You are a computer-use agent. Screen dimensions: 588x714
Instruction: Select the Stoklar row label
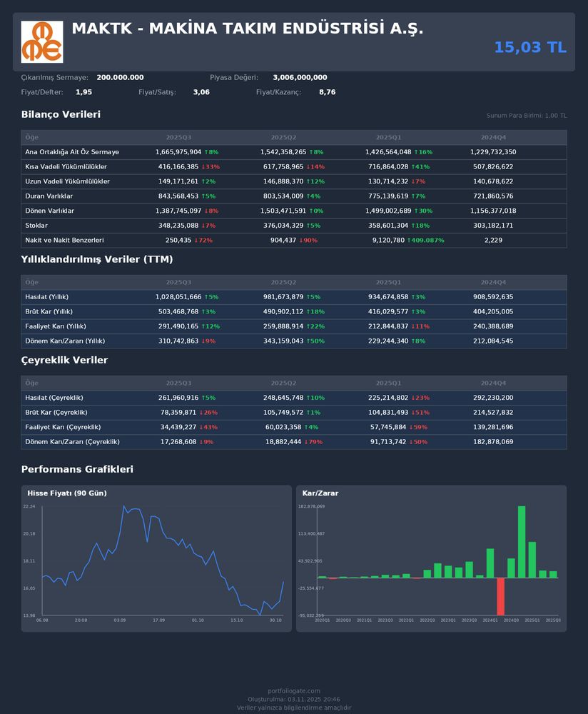click(x=36, y=226)
